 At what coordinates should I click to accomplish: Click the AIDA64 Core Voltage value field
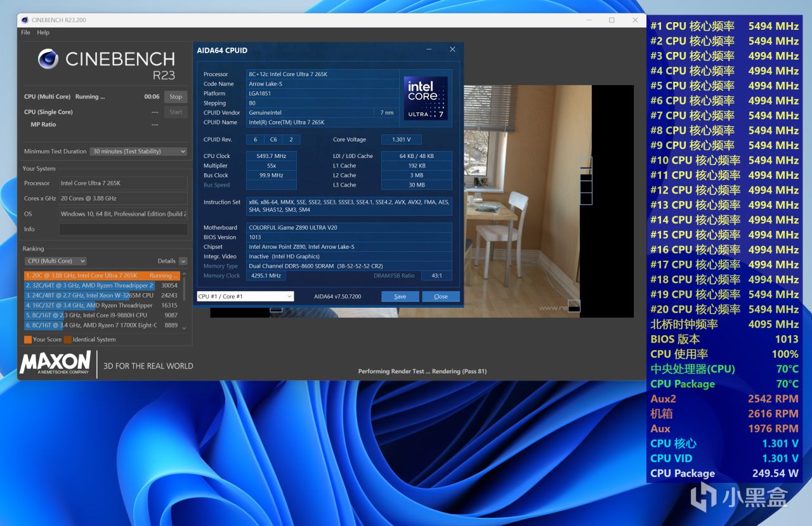pos(401,140)
